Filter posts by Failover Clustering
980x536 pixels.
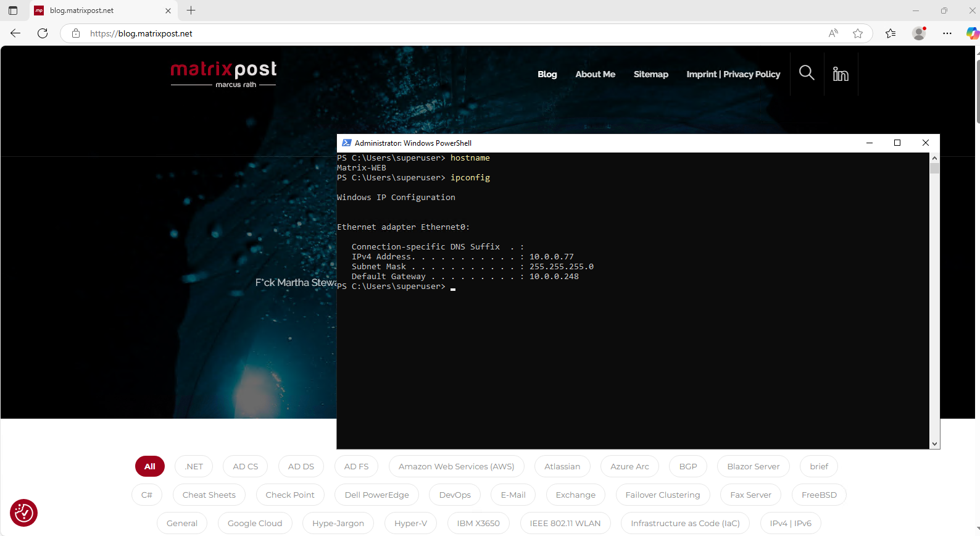(663, 495)
